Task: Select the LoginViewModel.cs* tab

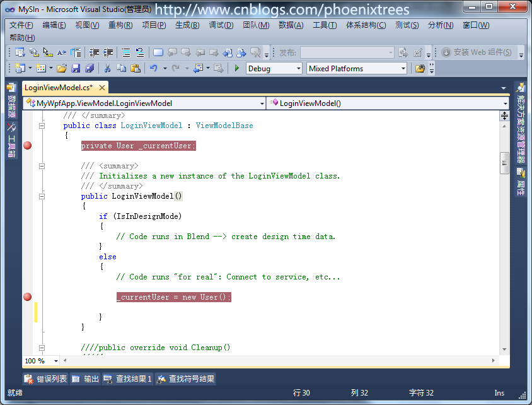Action: point(59,88)
